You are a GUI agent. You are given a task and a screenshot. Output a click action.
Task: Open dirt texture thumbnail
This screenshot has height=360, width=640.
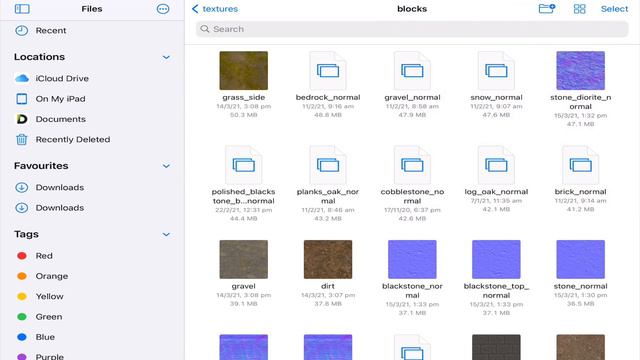point(328,260)
